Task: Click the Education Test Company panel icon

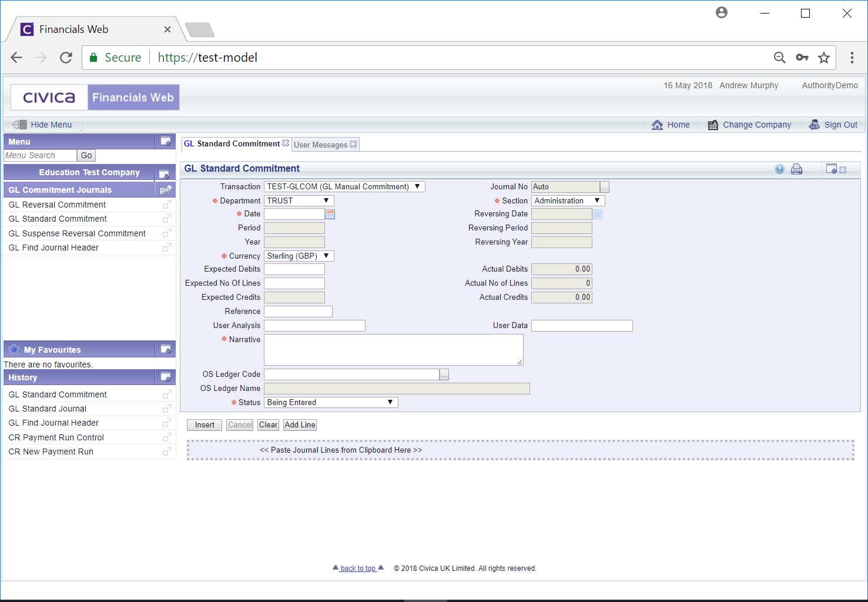Action: [x=164, y=174]
